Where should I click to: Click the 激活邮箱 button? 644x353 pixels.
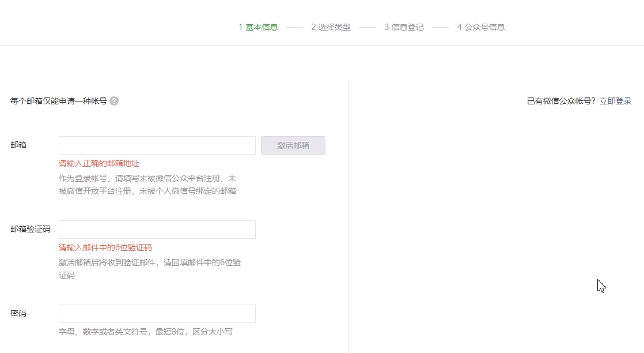293,145
